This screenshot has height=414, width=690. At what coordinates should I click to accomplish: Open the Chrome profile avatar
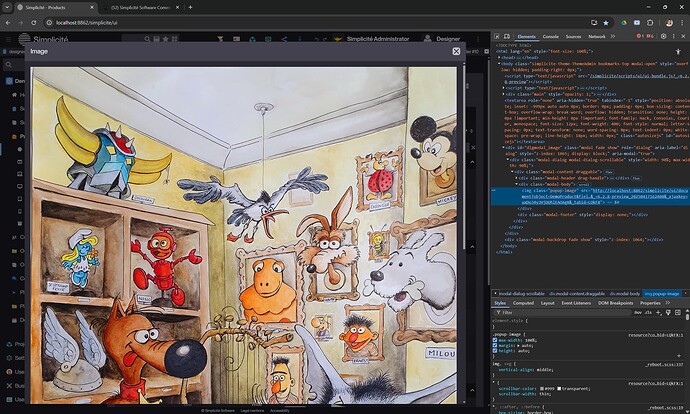tap(669, 22)
